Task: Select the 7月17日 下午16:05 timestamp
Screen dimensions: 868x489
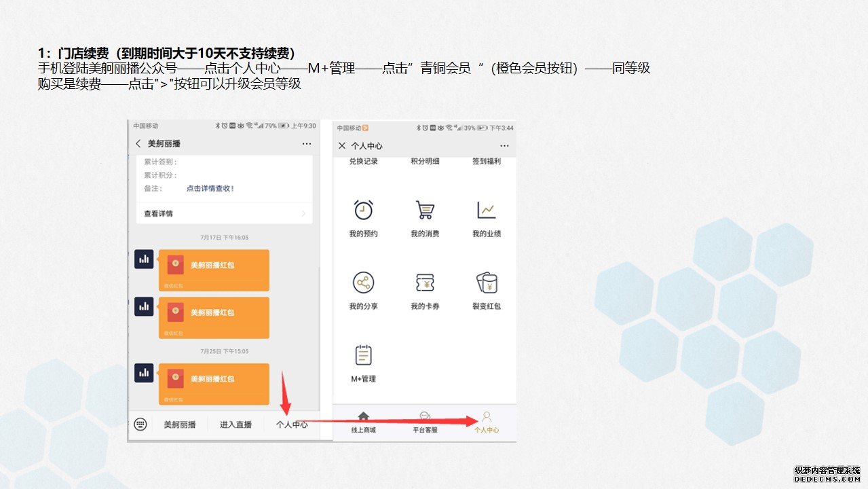Action: 225,238
